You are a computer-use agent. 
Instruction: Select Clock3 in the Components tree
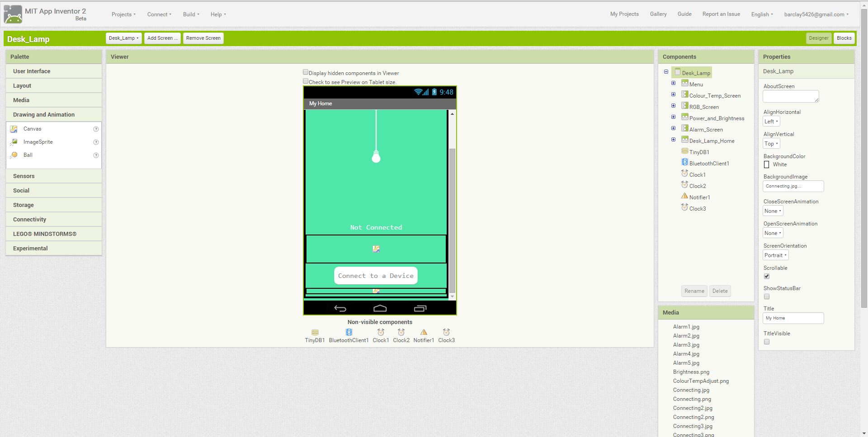coord(697,209)
